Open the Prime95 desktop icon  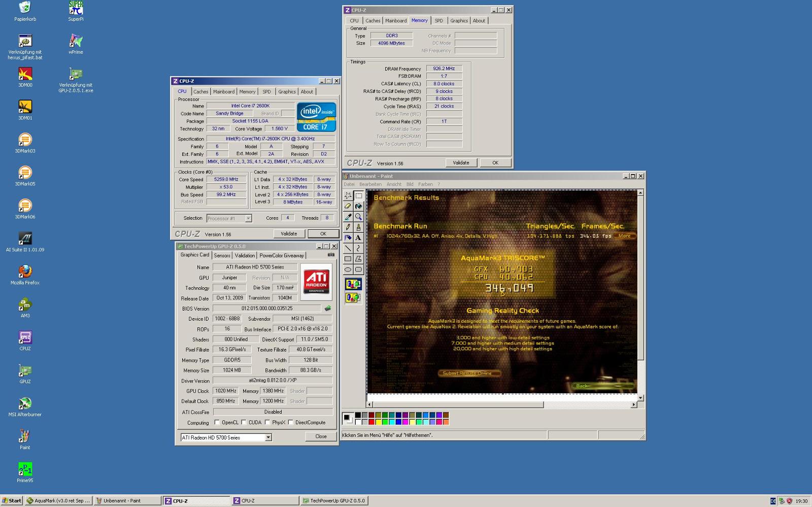(x=25, y=473)
